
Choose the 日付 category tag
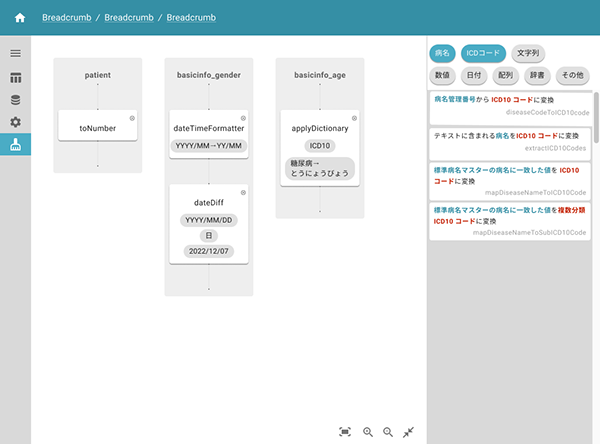point(476,75)
